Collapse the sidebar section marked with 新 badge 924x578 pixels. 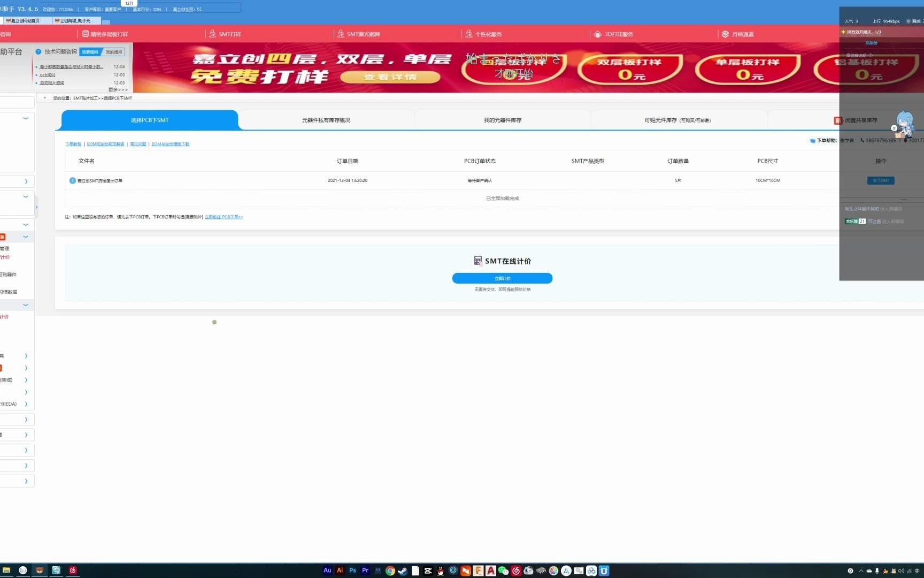pos(26,237)
